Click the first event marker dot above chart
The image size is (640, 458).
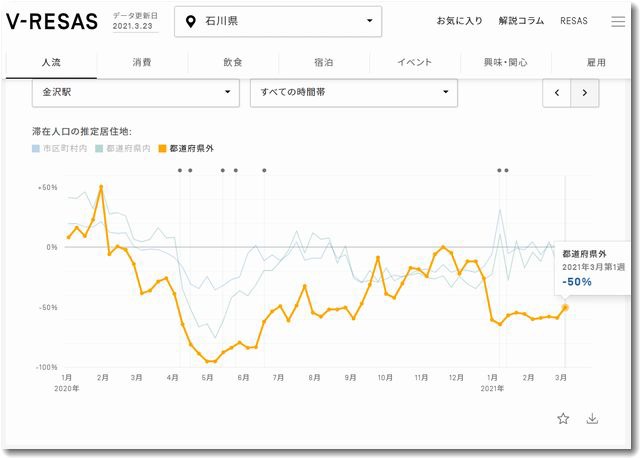click(x=180, y=170)
